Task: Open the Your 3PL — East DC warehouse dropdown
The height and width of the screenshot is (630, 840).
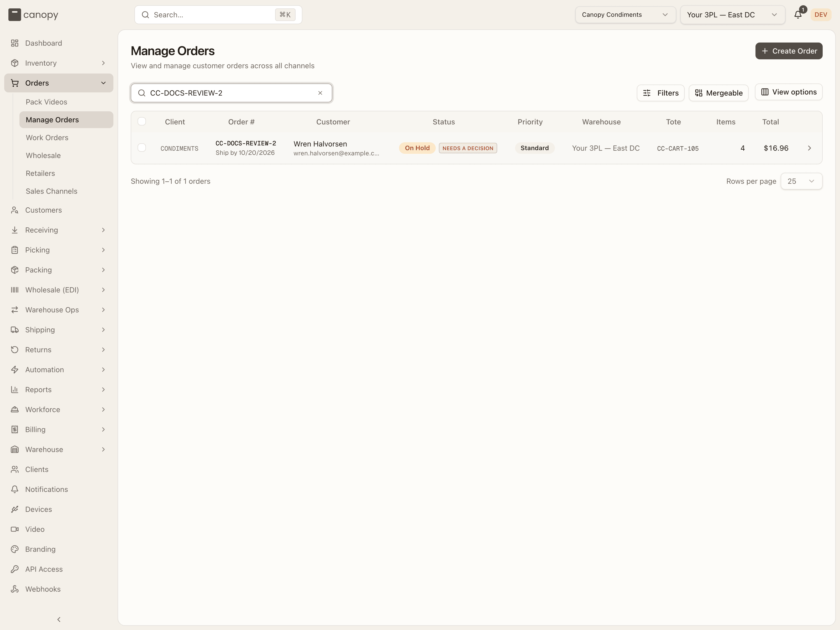Action: pos(733,15)
